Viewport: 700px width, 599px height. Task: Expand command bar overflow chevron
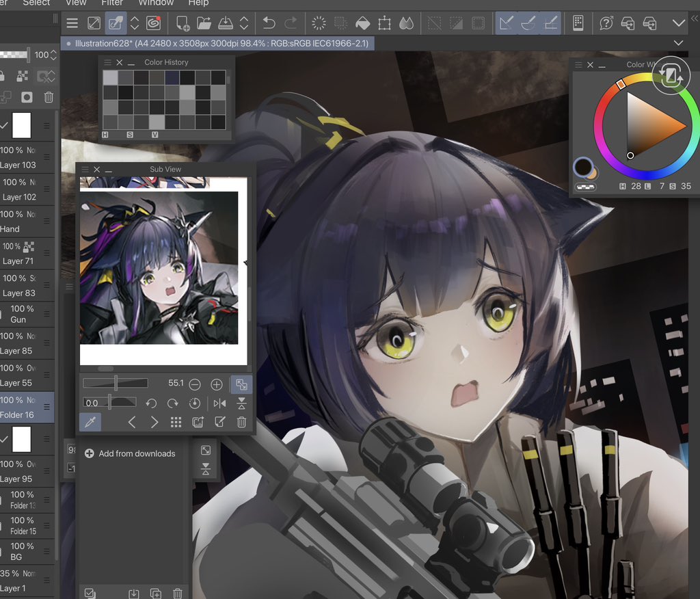[679, 23]
